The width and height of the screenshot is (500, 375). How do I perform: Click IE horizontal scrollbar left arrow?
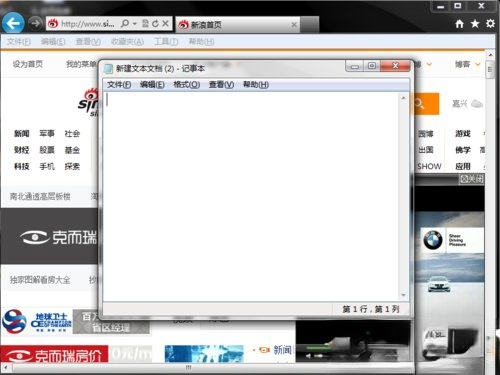click(6, 368)
